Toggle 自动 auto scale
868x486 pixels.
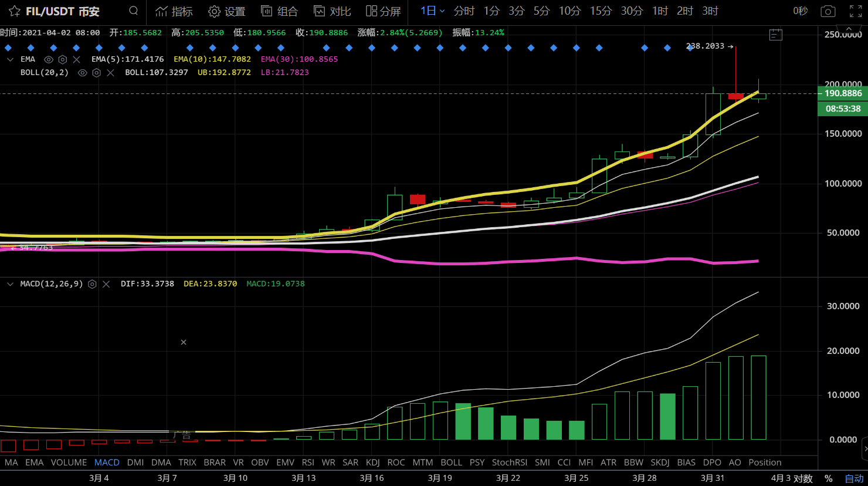[854, 478]
